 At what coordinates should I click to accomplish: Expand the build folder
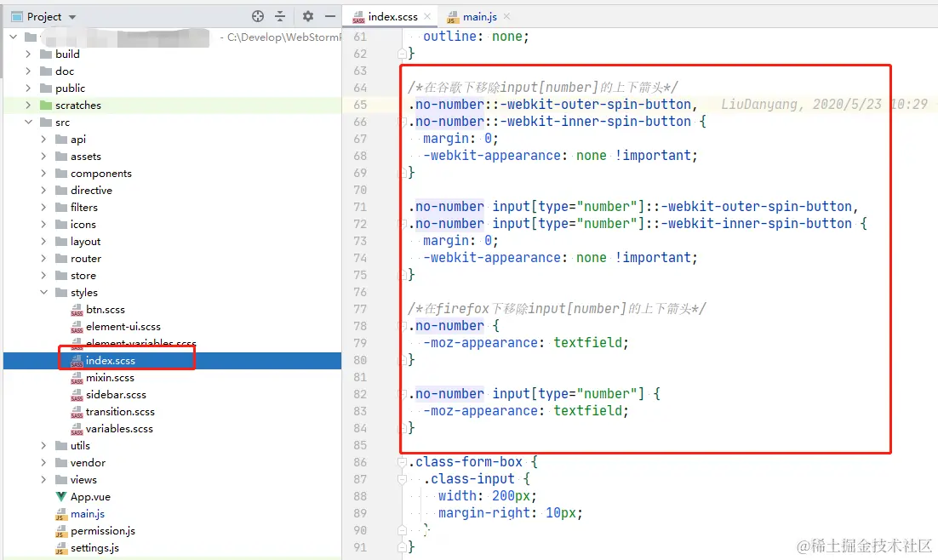[x=28, y=54]
